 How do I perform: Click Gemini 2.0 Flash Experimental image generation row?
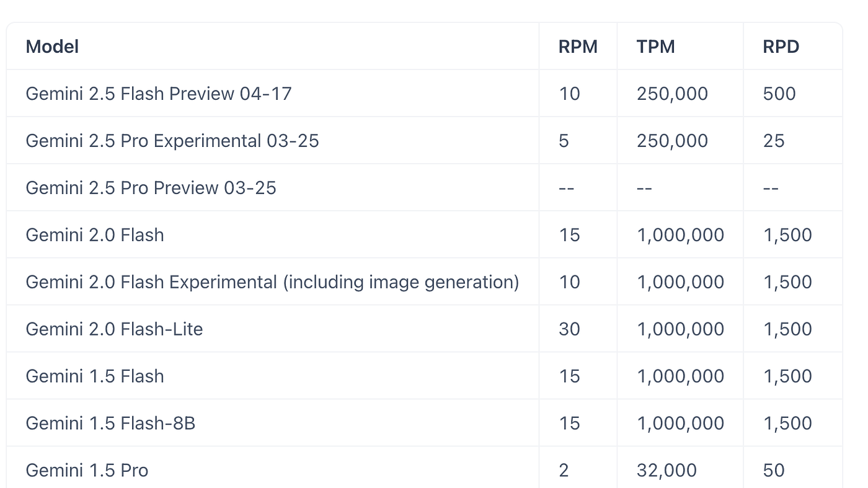pyautogui.click(x=425, y=282)
